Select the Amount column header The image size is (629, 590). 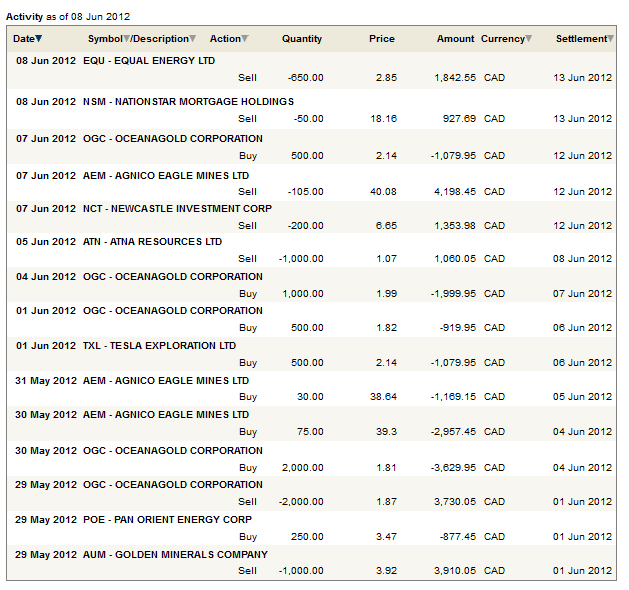coord(455,39)
